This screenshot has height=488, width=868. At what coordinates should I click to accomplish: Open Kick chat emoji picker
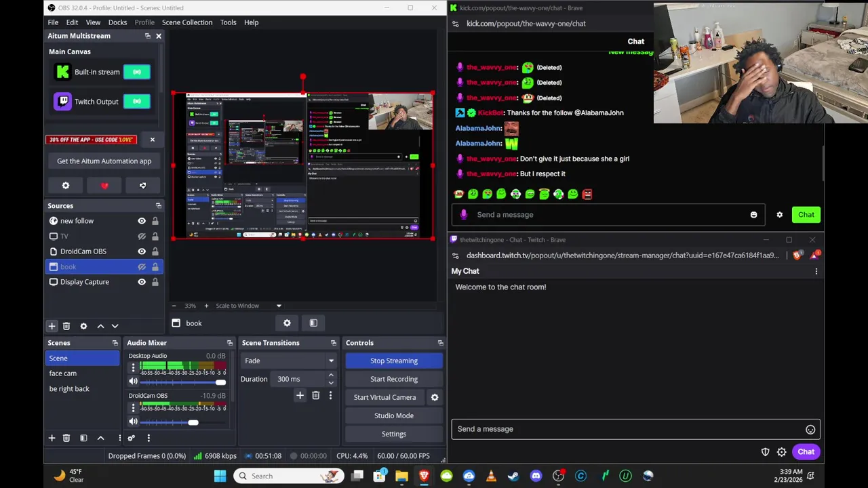[753, 215]
